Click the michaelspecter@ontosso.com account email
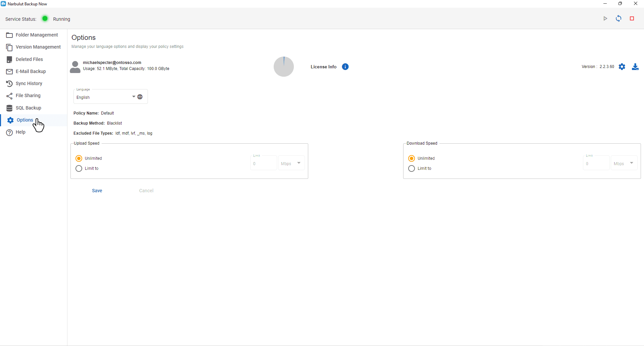The width and height of the screenshot is (644, 346). [112, 63]
